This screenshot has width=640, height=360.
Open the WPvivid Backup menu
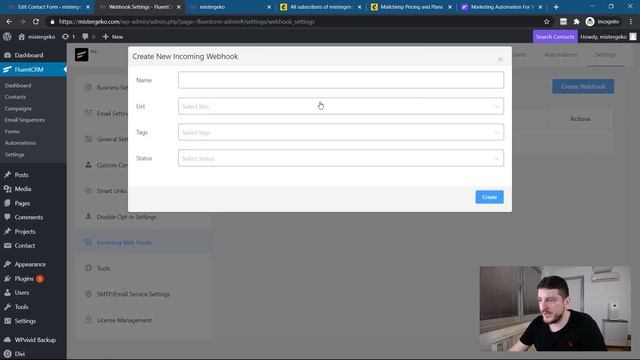pos(35,340)
